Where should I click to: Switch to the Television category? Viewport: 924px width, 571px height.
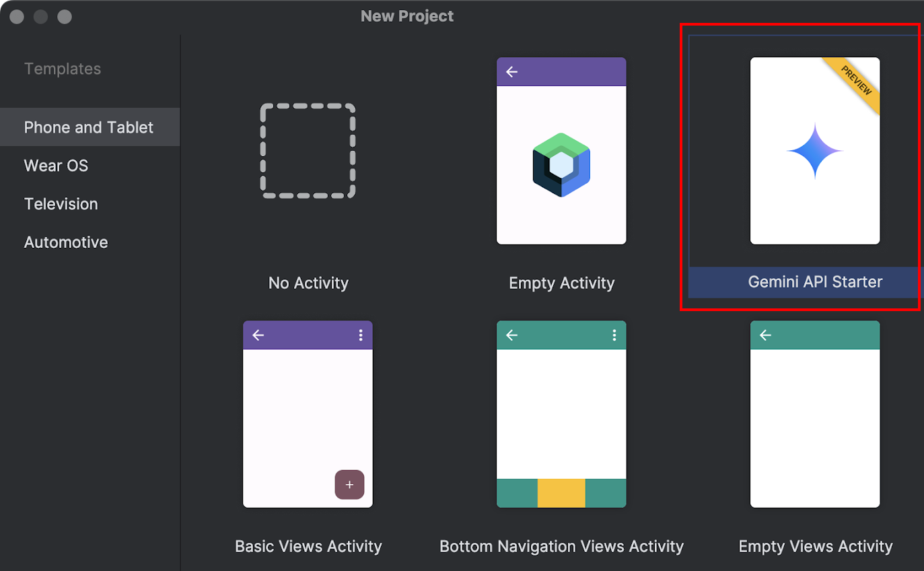coord(61,203)
